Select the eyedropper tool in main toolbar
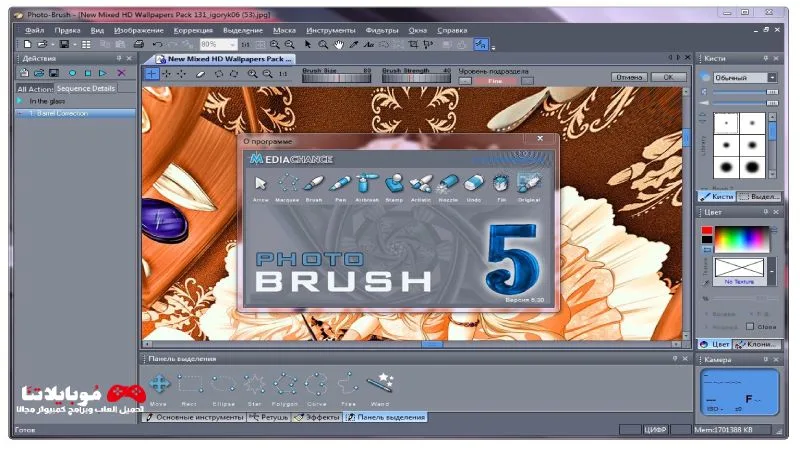This screenshot has width=800, height=450. point(354,44)
